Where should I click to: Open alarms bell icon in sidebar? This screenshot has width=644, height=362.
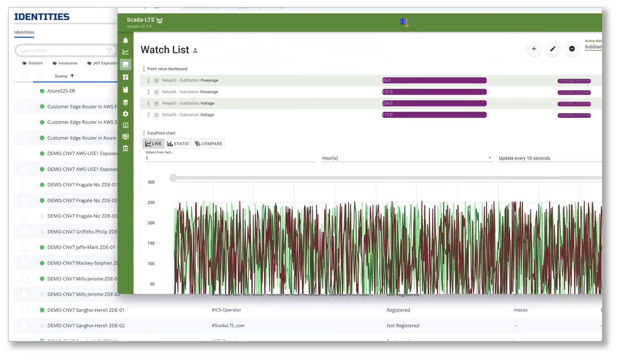(x=125, y=41)
